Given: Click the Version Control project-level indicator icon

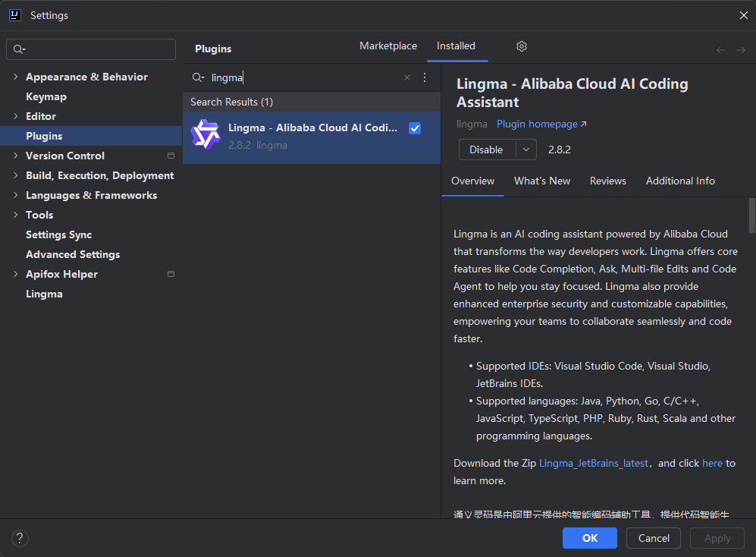Looking at the screenshot, I should pos(171,156).
